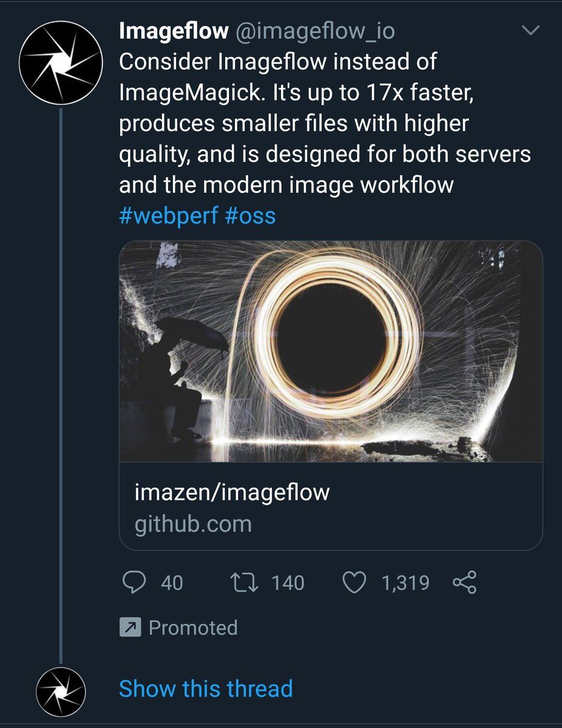Click the Promoted label text
Image resolution: width=562 pixels, height=728 pixels.
tap(193, 628)
